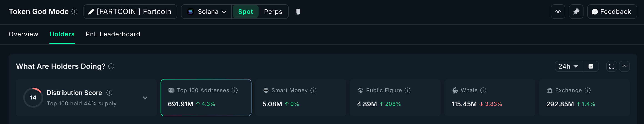Toggle the eye watch button
Screen dimensions: 644x124
click(558, 12)
